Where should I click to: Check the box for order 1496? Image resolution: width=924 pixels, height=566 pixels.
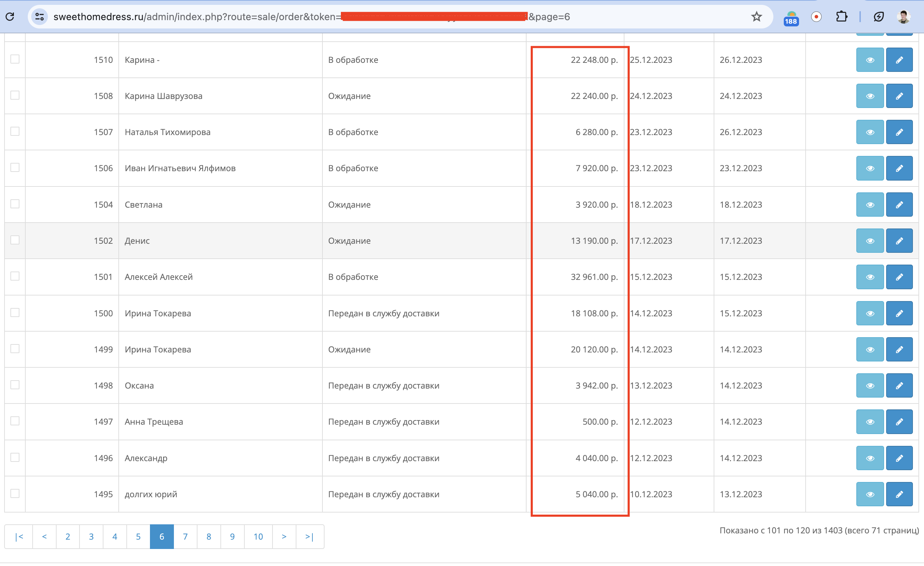(15, 457)
